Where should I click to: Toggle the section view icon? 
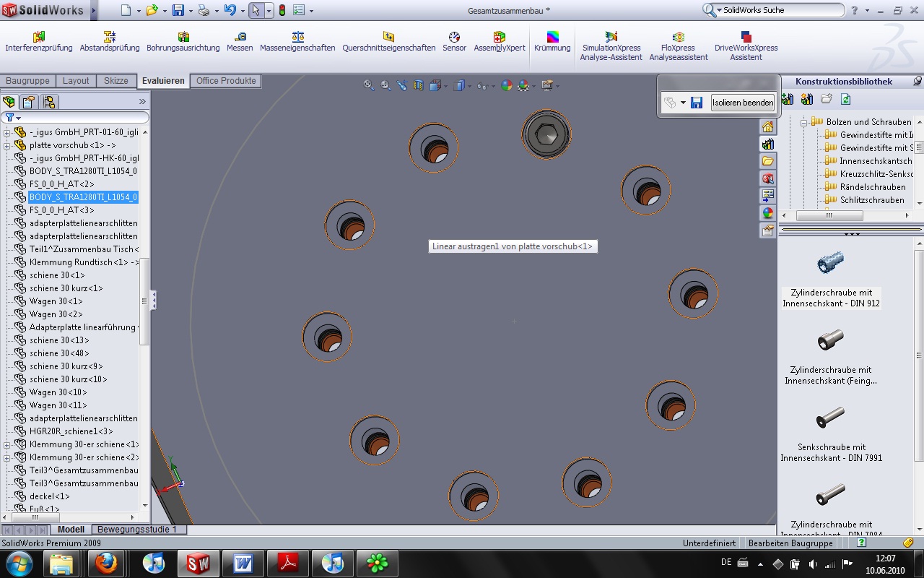click(419, 85)
